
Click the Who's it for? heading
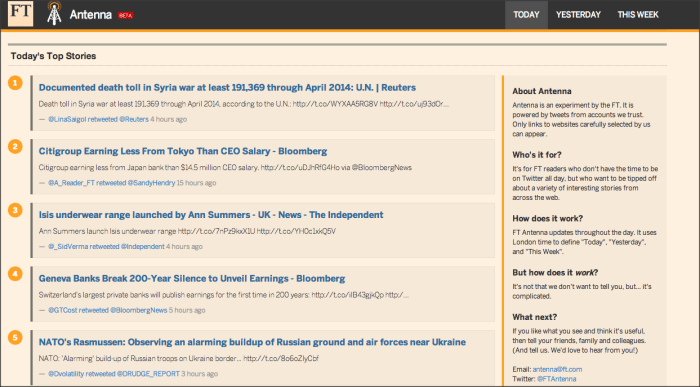(537, 155)
